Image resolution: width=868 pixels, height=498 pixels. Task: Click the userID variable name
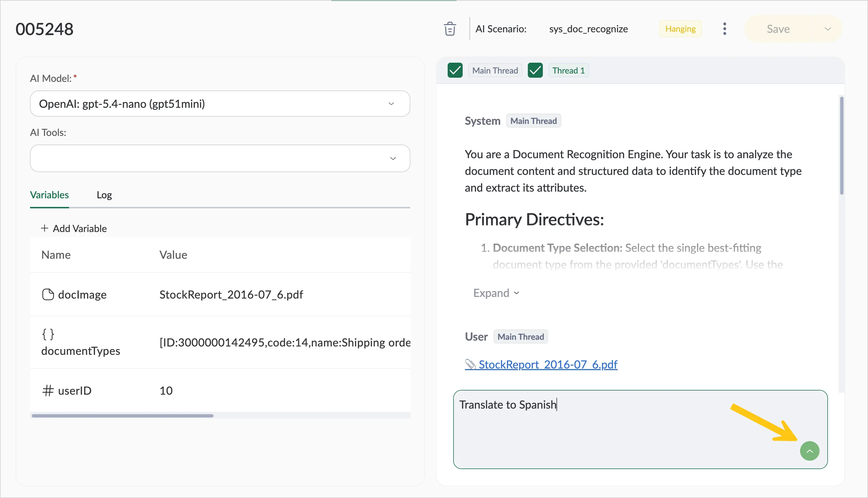75,390
